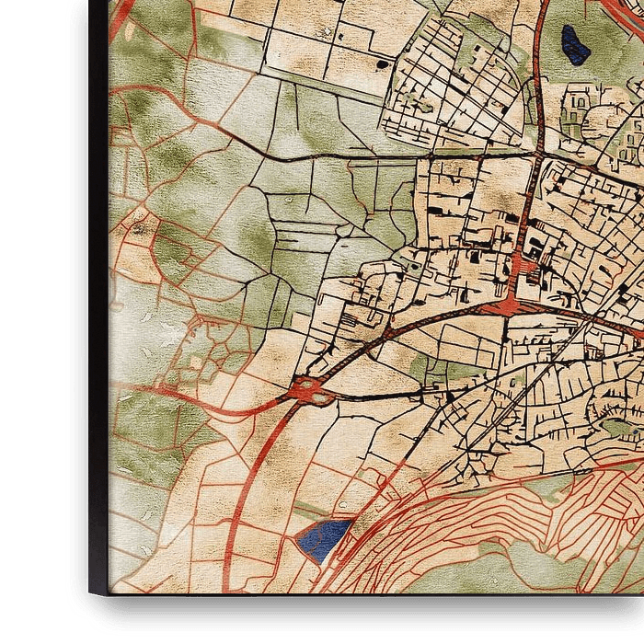Select the red roundabout interchange on the highway
This screenshot has width=644, height=644.
point(315,391)
